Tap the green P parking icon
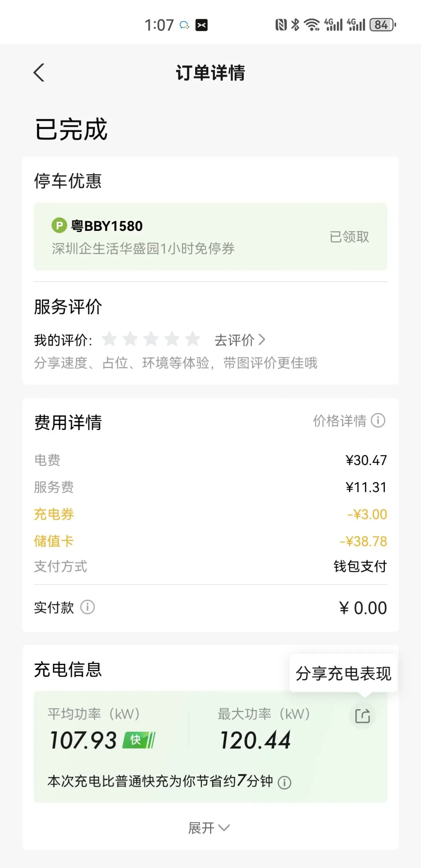421x868 pixels. click(x=59, y=225)
